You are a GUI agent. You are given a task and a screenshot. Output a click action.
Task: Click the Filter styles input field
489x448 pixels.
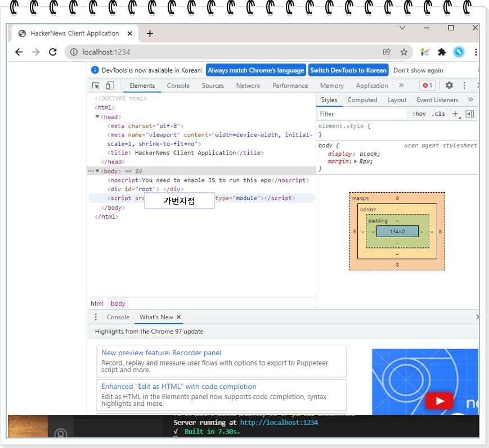(362, 114)
